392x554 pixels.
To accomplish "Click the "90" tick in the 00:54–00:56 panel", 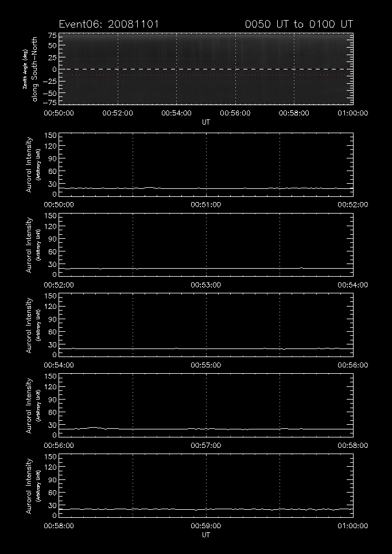I will (x=53, y=319).
